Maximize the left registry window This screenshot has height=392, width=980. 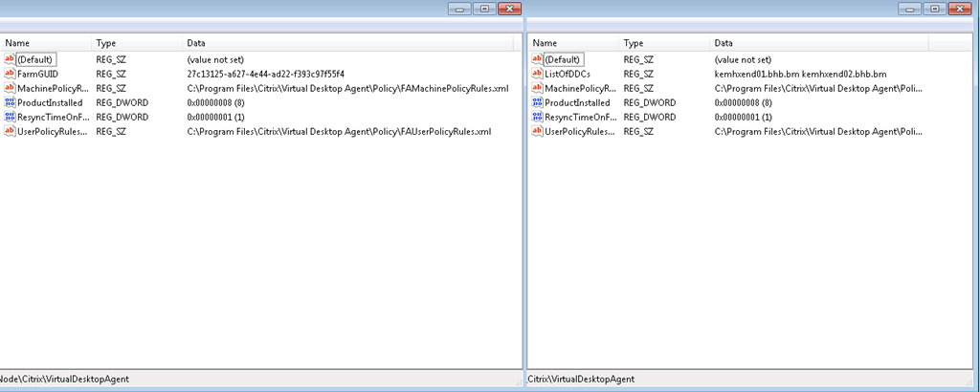484,9
